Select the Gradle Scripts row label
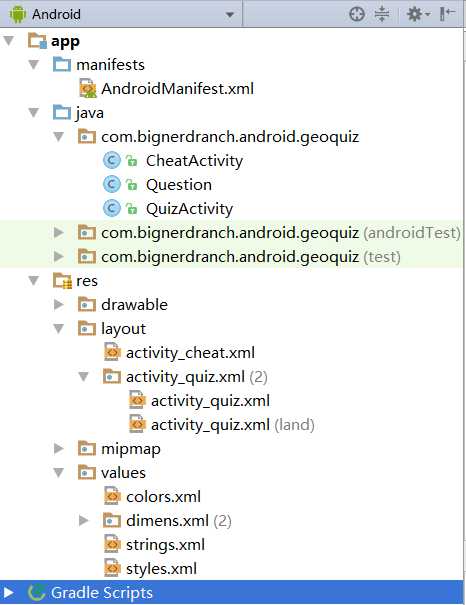 [102, 593]
